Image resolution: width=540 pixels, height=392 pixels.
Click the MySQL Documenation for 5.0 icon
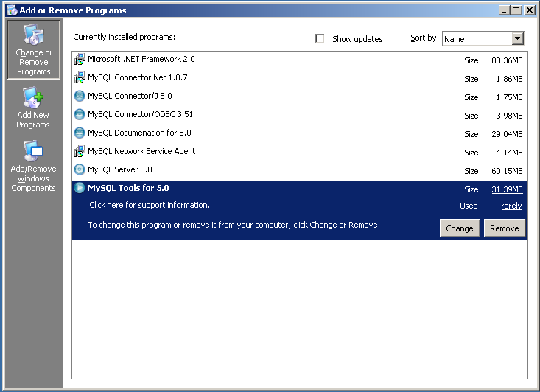pos(80,133)
